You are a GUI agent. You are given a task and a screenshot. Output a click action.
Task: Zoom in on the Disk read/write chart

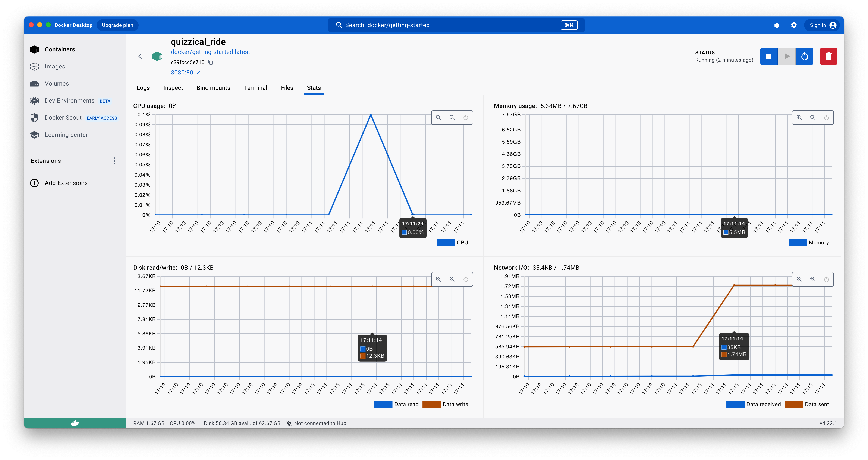pyautogui.click(x=438, y=279)
